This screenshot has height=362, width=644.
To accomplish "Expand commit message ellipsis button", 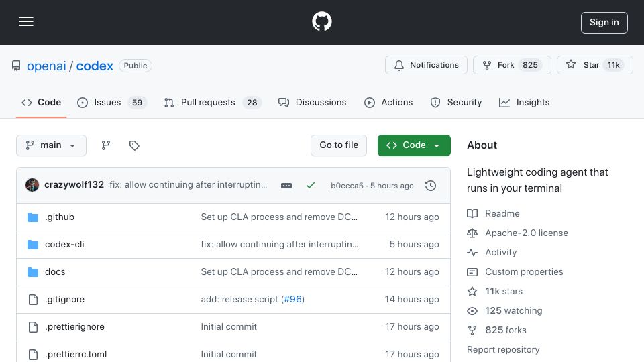I will pyautogui.click(x=286, y=186).
